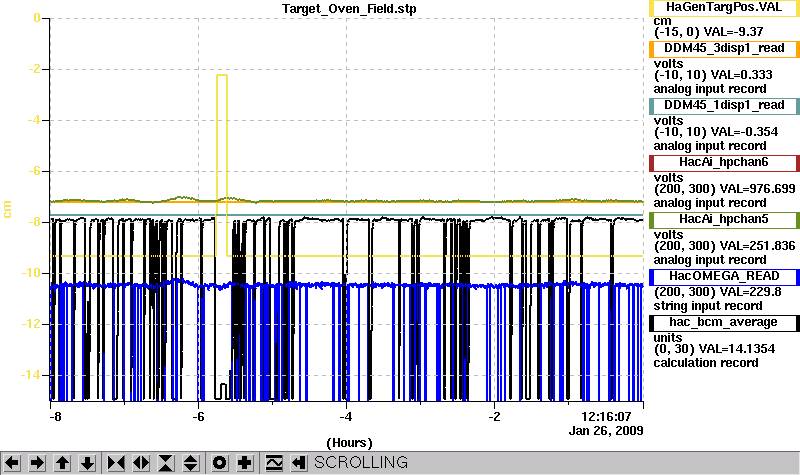The width and height of the screenshot is (800, 475).
Task: Click the circle auto-scale icon
Action: tap(219, 463)
